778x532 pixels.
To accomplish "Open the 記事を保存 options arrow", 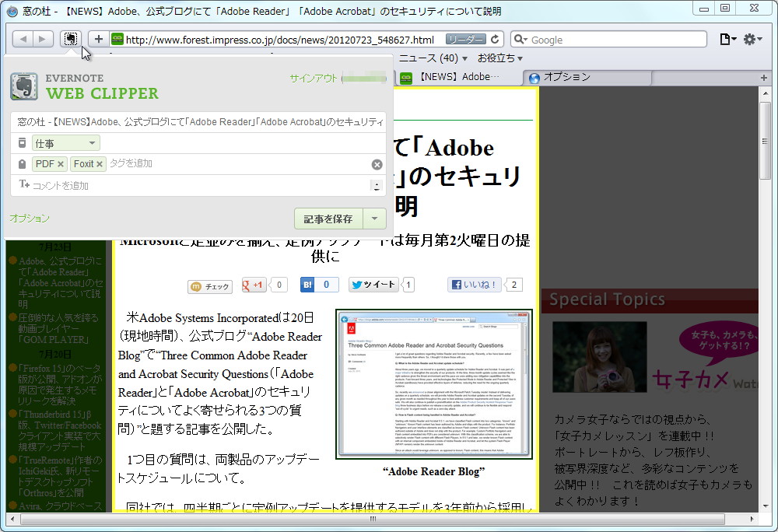I will pos(376,219).
